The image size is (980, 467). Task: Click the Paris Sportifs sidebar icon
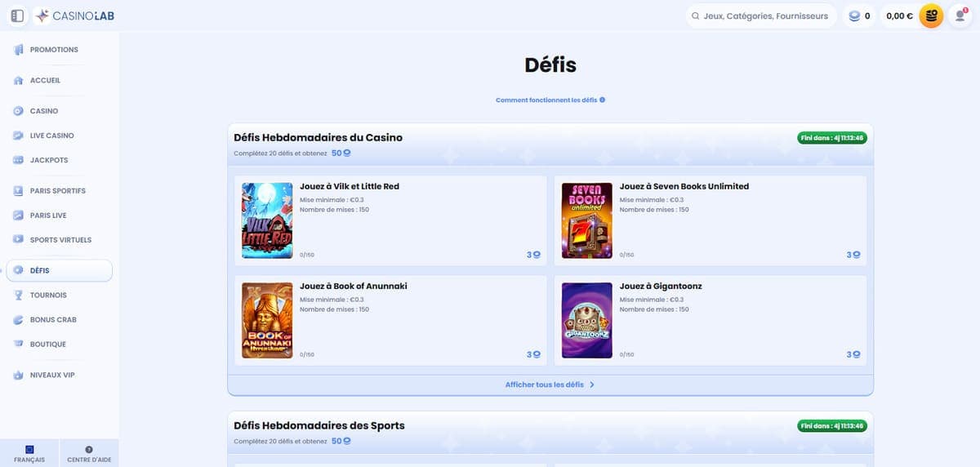point(18,191)
